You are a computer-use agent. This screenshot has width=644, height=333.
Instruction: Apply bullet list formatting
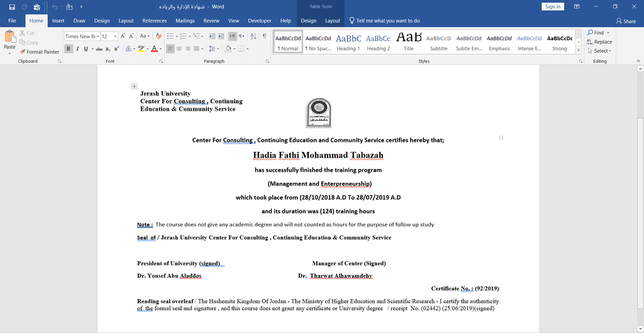click(x=170, y=36)
